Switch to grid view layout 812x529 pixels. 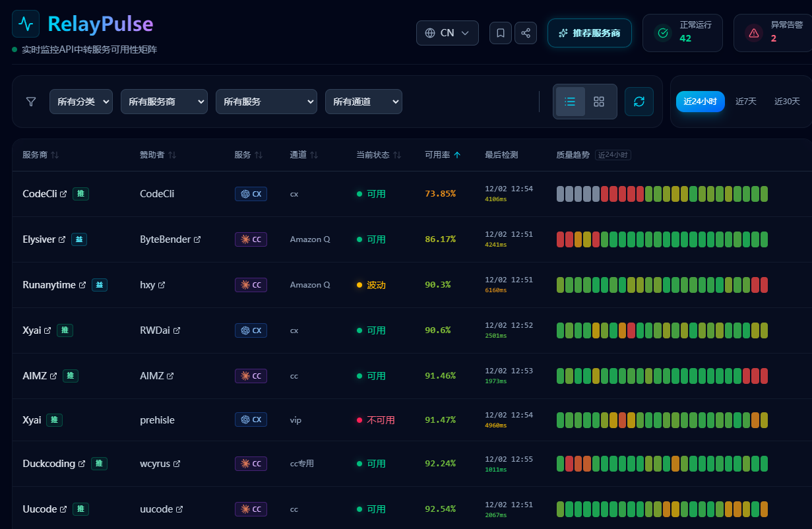(599, 102)
